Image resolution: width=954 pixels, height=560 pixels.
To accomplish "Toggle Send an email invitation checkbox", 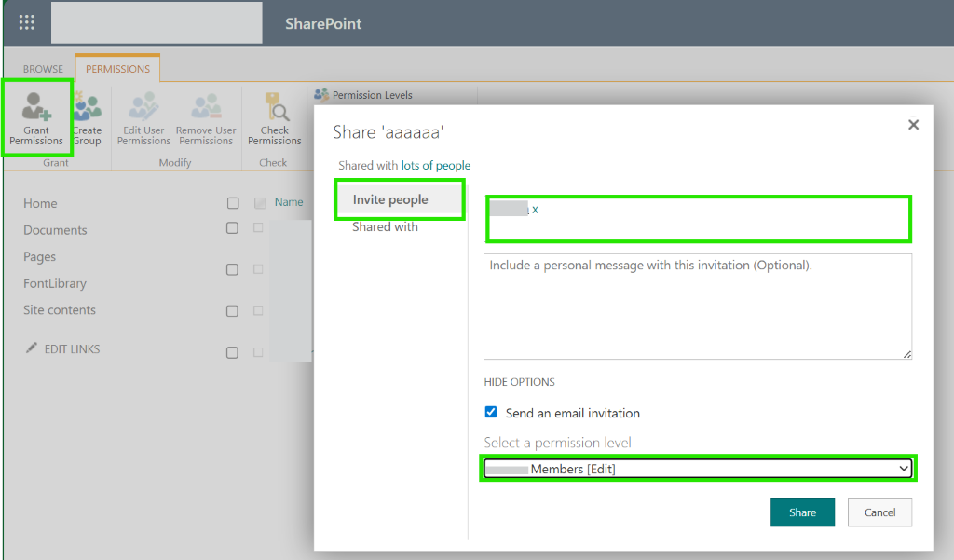I will point(491,412).
